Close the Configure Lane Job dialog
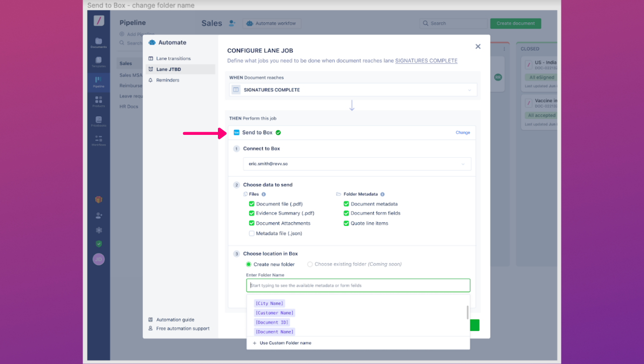The width and height of the screenshot is (644, 364). pyautogui.click(x=478, y=47)
